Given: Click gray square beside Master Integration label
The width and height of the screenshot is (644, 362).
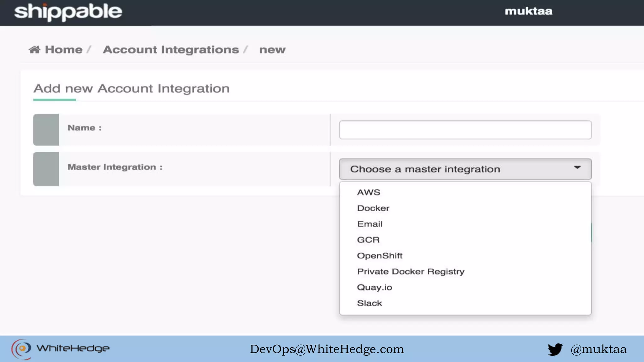Looking at the screenshot, I should pos(46,169).
